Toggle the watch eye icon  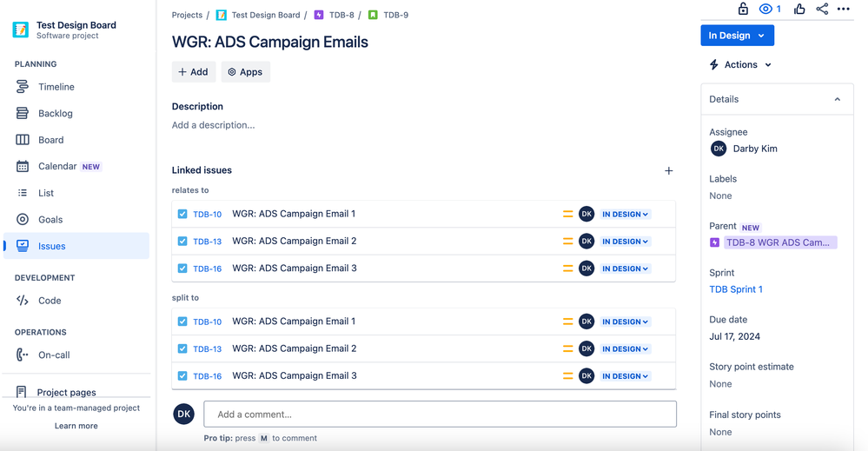pyautogui.click(x=765, y=9)
